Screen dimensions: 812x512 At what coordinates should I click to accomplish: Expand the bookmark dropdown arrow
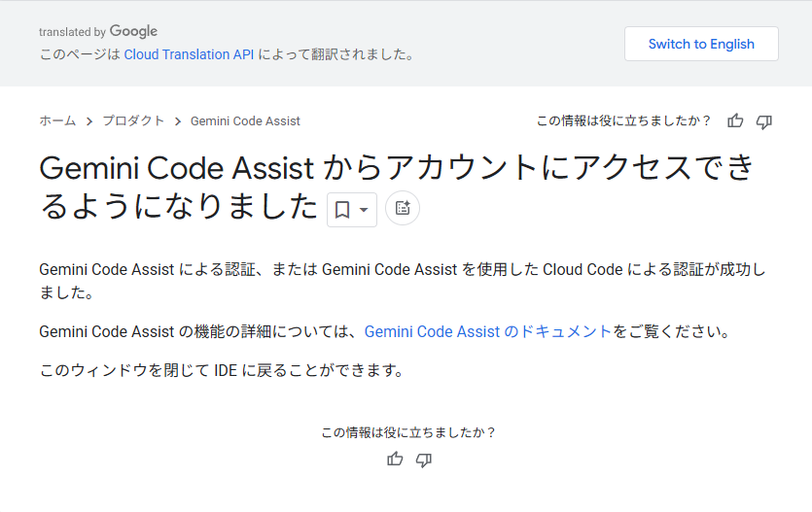point(364,210)
